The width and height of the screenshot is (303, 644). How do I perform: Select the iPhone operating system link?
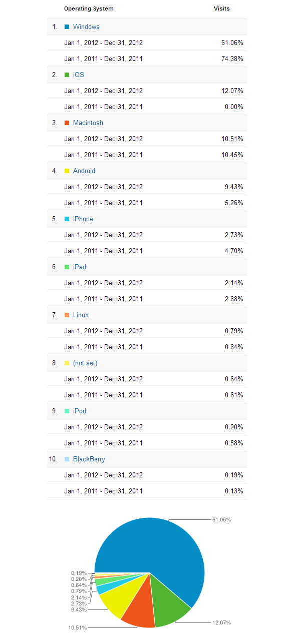tap(83, 219)
